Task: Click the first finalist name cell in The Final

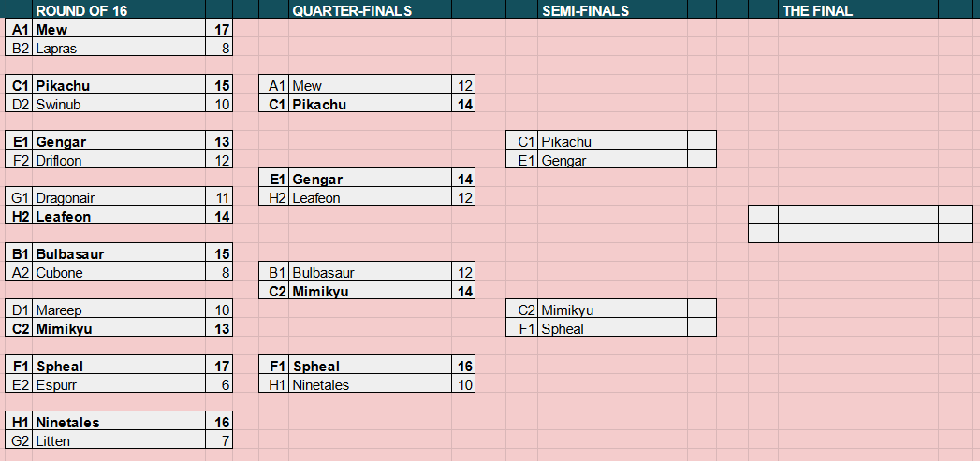Action: [858, 215]
